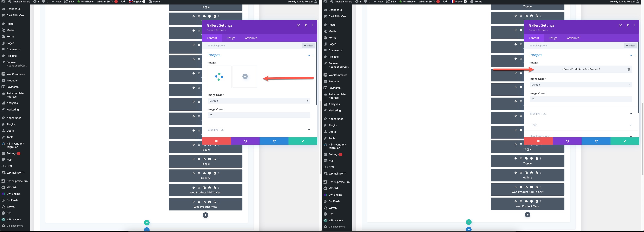Click move handle of Woo Product Meta, English window
The width and height of the screenshot is (644, 232).
[194, 202]
